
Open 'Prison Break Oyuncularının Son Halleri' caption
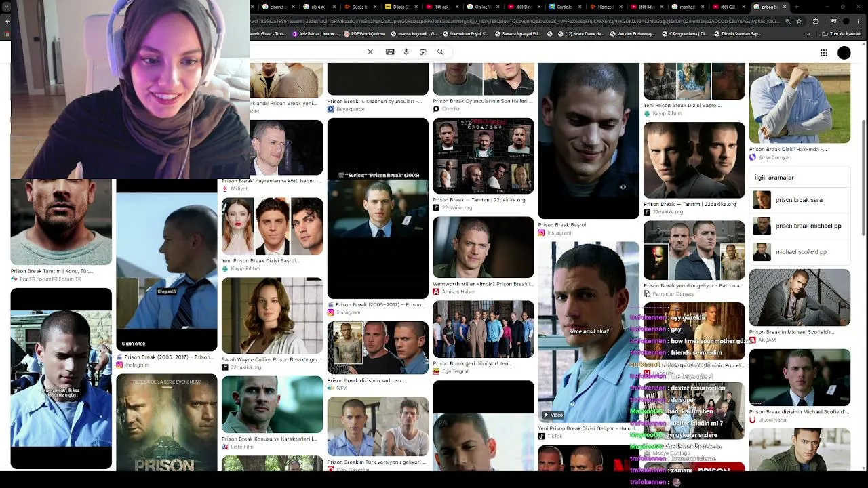[483, 101]
